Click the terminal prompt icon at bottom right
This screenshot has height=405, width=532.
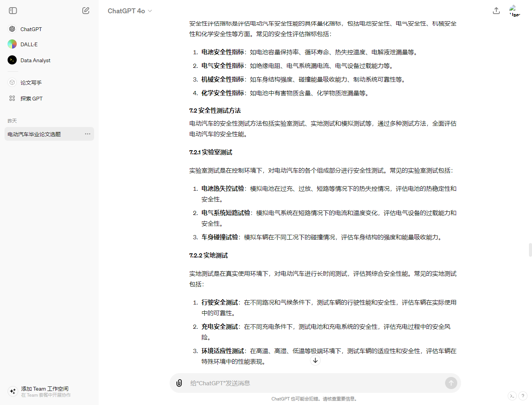[512, 396]
